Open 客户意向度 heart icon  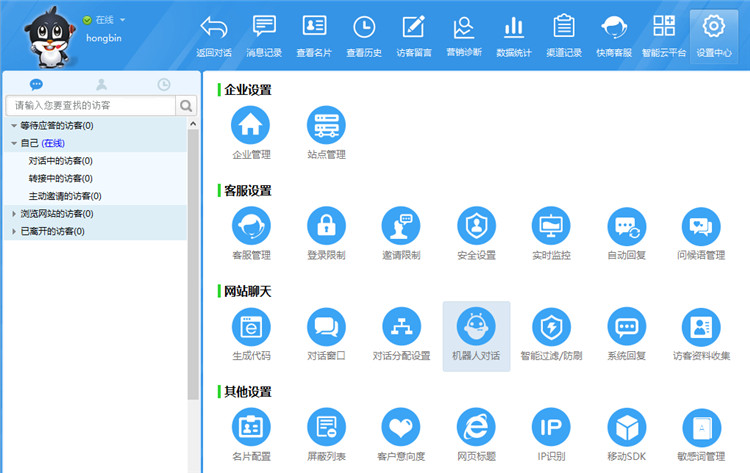tap(401, 428)
